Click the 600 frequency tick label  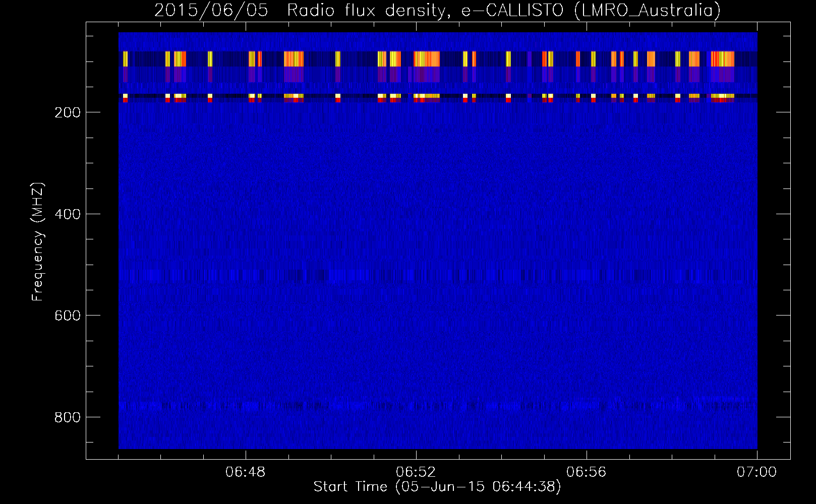click(68, 316)
